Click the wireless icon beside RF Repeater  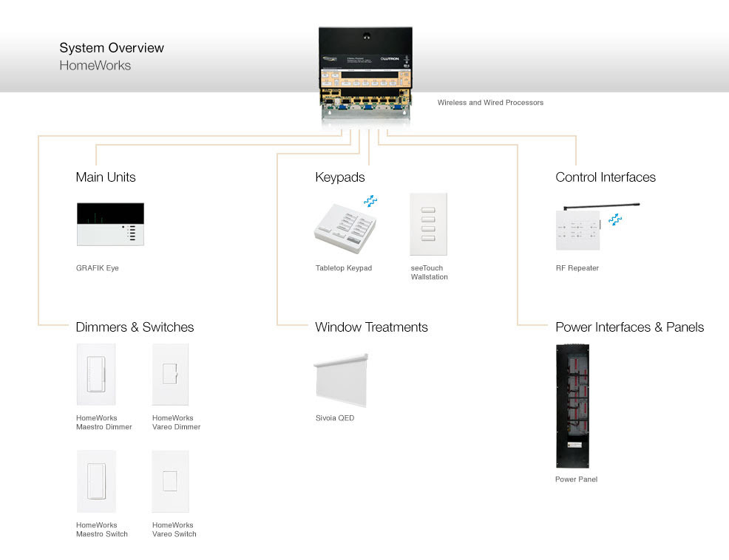click(x=615, y=219)
